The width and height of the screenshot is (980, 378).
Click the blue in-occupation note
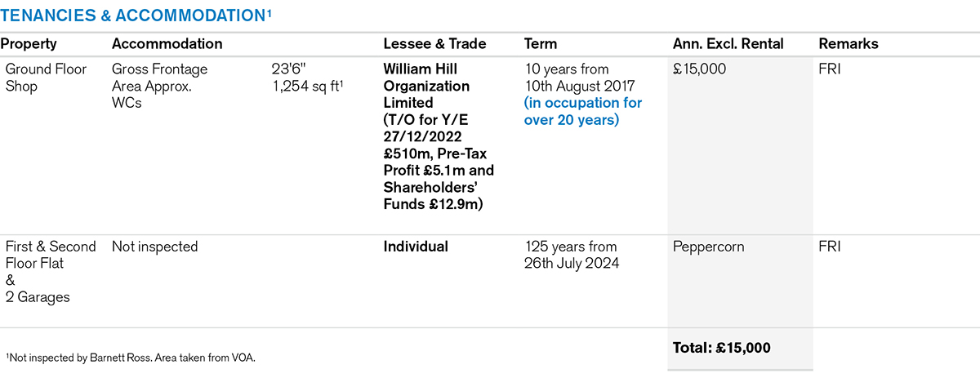coord(583,112)
